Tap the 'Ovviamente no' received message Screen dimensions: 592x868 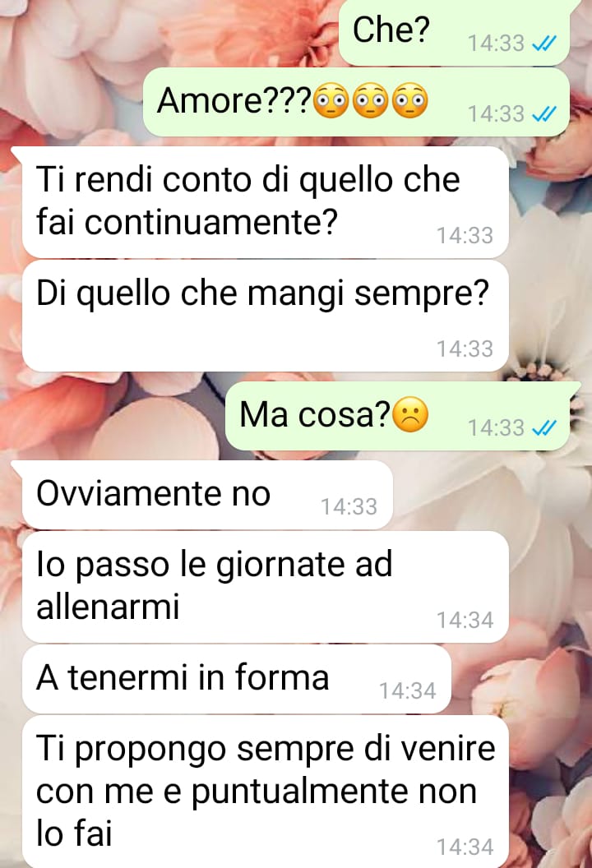207,495
